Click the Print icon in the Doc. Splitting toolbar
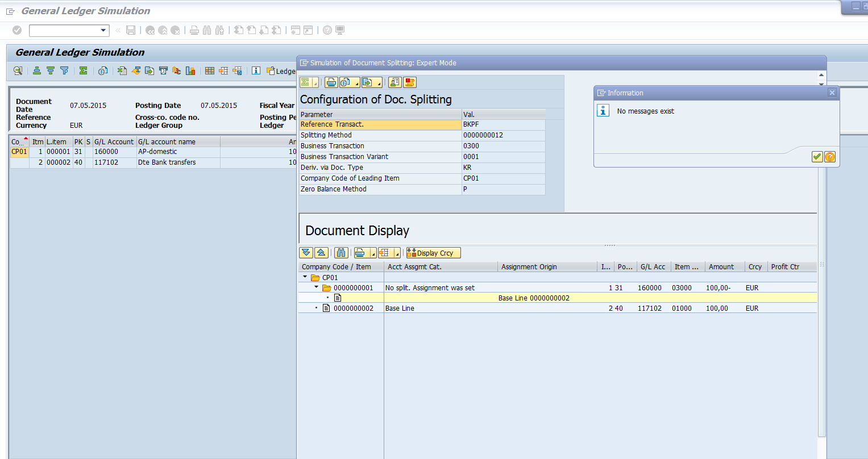 click(331, 82)
